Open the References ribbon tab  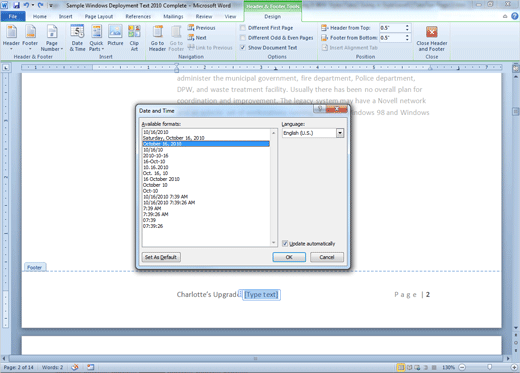(138, 16)
